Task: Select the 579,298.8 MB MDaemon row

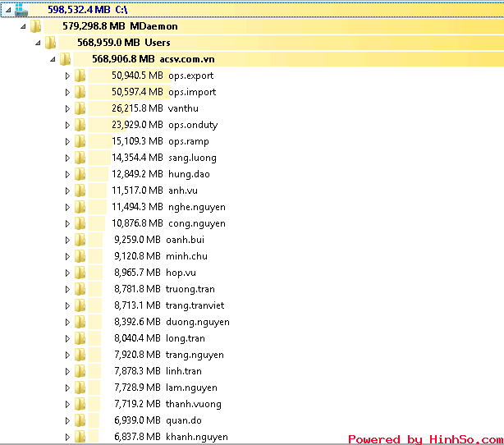Action: point(273,26)
